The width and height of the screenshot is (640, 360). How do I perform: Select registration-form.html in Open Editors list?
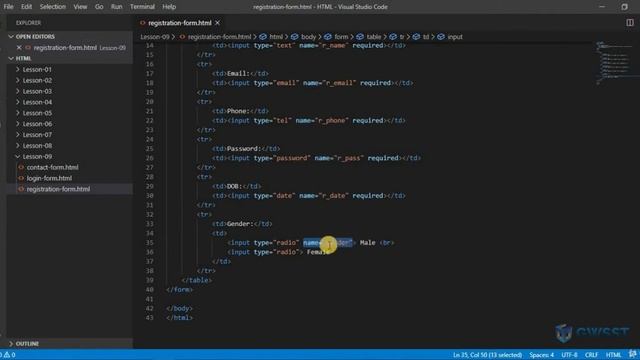(65, 48)
